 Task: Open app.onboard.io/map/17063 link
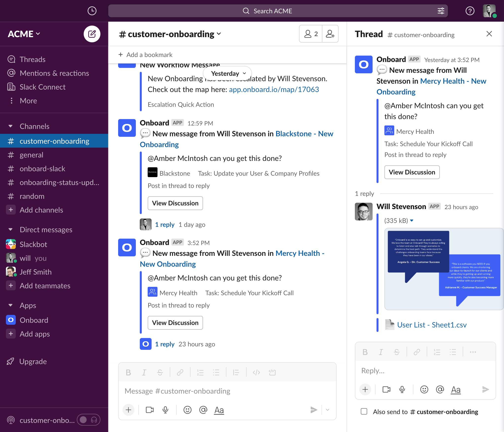coord(274,89)
